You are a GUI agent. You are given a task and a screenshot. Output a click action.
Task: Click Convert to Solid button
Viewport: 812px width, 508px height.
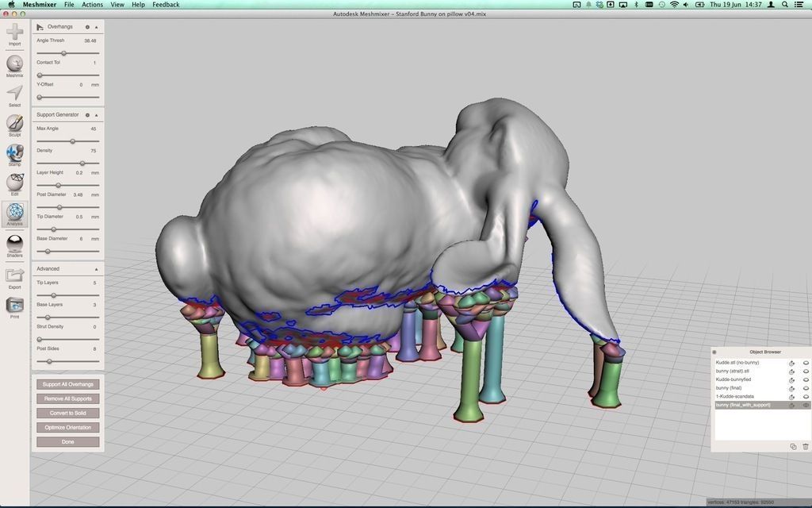(x=68, y=413)
